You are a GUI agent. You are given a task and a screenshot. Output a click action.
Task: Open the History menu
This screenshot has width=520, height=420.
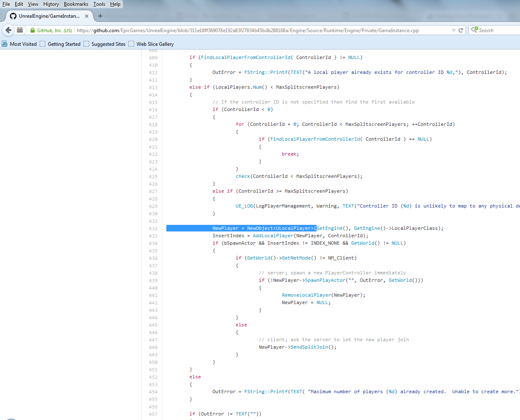[51, 4]
